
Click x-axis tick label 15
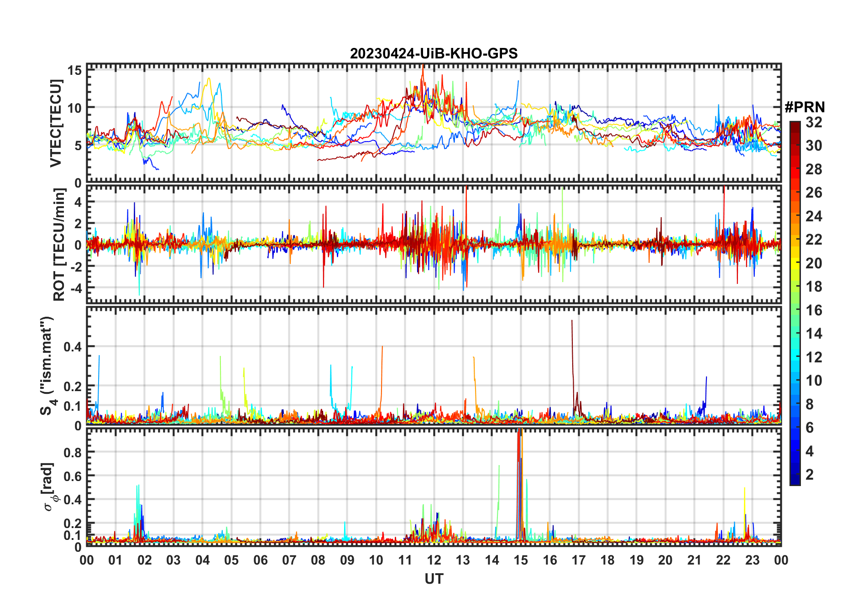click(521, 560)
